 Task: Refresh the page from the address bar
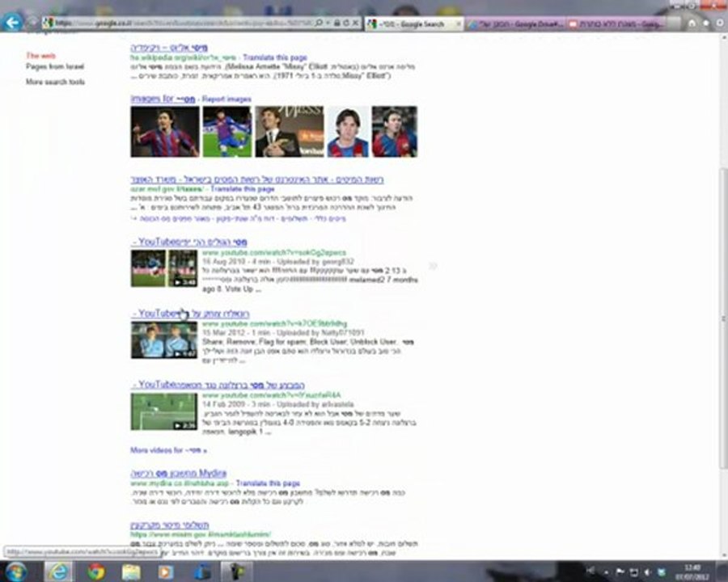point(346,23)
